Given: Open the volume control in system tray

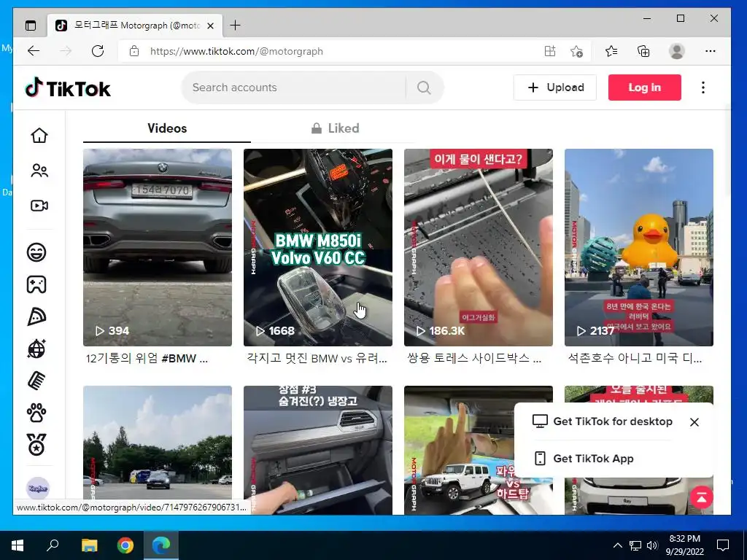Looking at the screenshot, I should coord(653,545).
